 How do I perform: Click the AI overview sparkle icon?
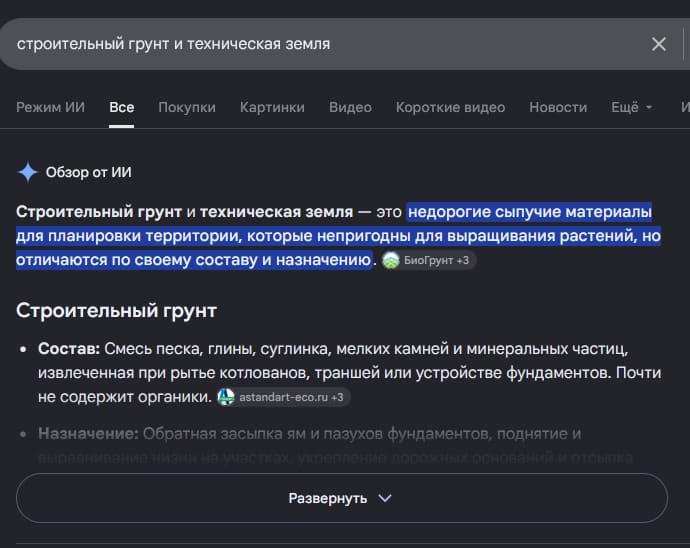point(28,172)
